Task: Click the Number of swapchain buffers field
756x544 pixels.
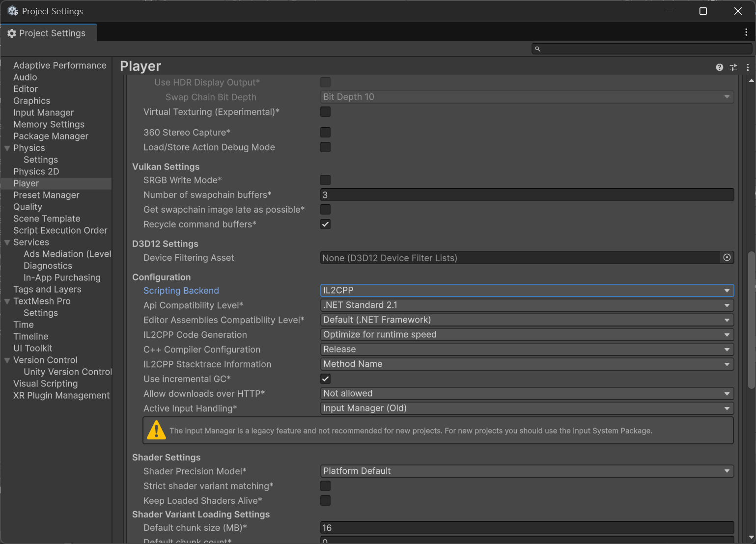Action: click(x=527, y=195)
